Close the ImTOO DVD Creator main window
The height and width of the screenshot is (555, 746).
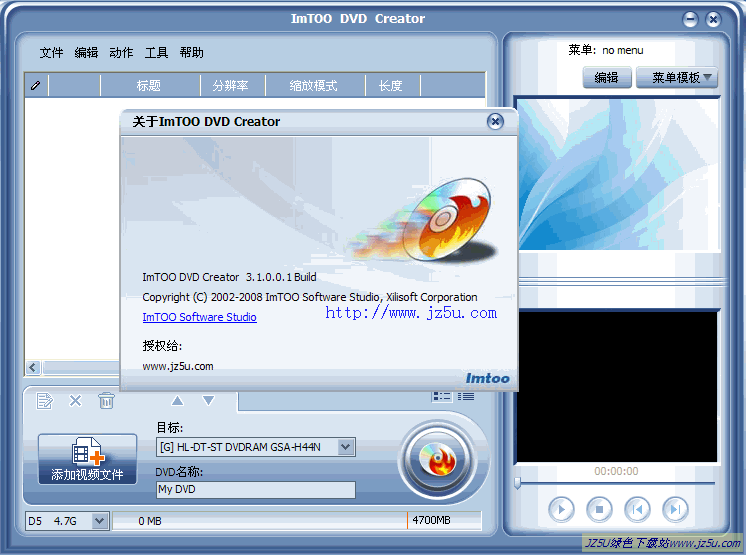click(x=713, y=19)
